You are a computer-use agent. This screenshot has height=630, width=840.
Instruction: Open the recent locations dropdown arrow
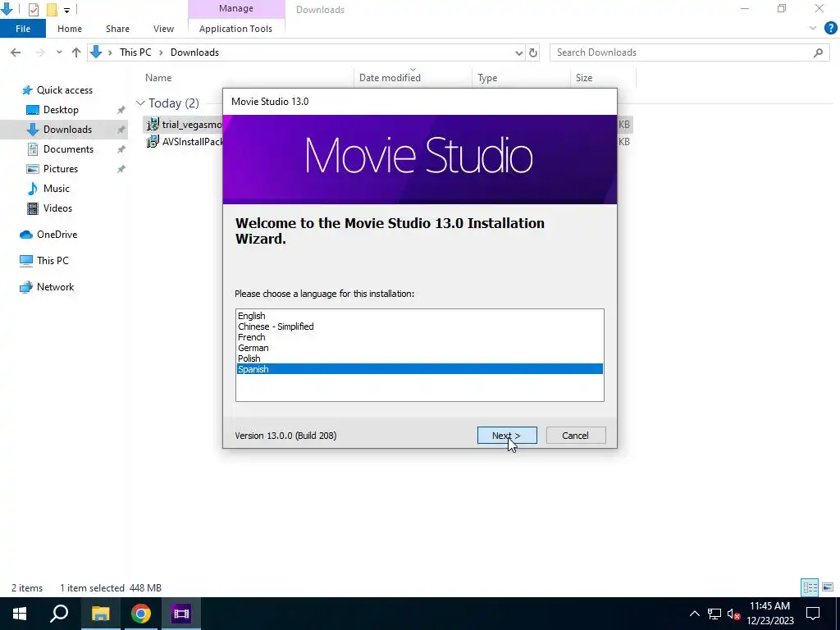click(x=59, y=52)
